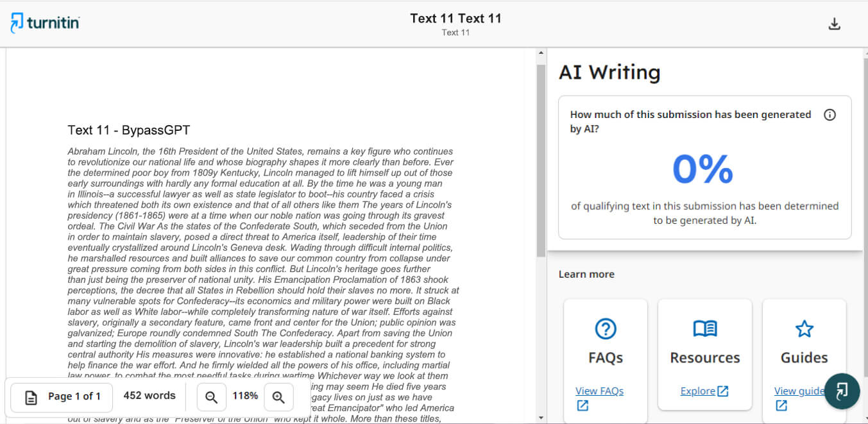
Task: Click the download icon in the header
Action: (x=834, y=24)
